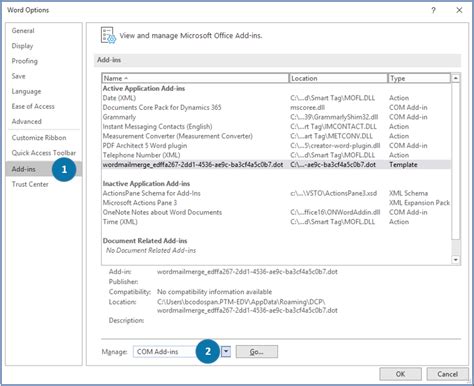Screen dimensions: 474x386
Task: Click the list scroll down arrow
Action: pyautogui.click(x=455, y=260)
